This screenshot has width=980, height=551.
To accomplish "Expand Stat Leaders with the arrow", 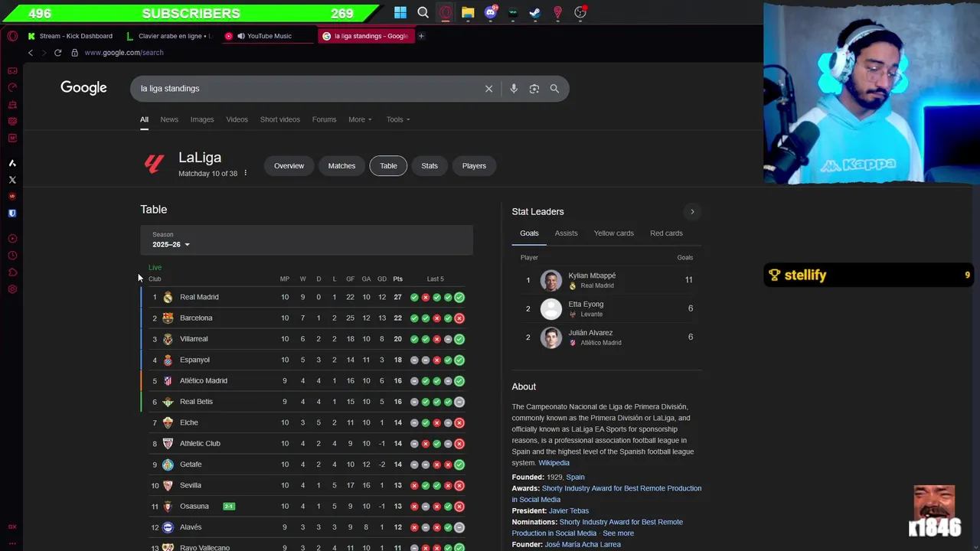I will (x=692, y=212).
